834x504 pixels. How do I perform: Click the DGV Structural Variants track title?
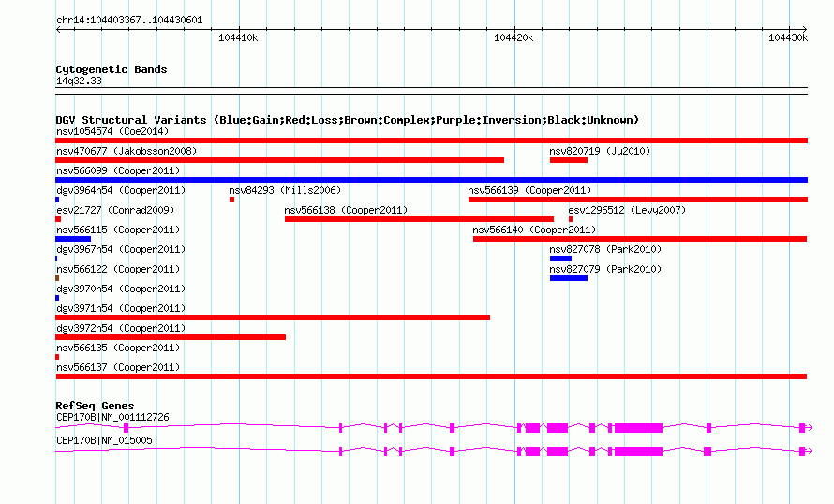(x=348, y=120)
